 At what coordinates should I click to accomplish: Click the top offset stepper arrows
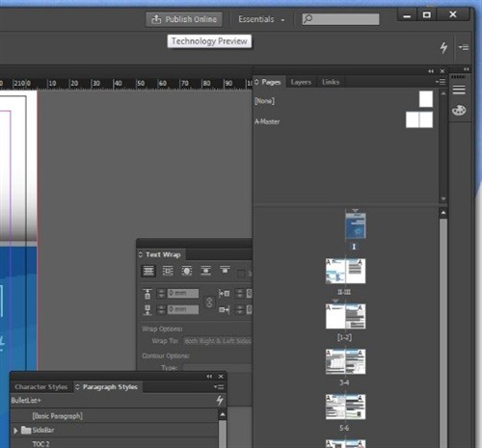161,293
